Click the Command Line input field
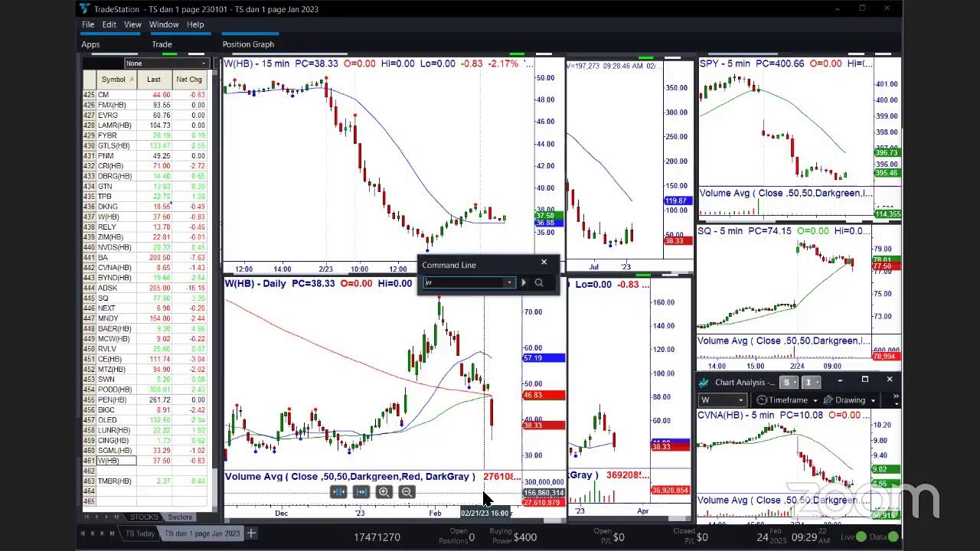The image size is (980, 551). point(464,283)
